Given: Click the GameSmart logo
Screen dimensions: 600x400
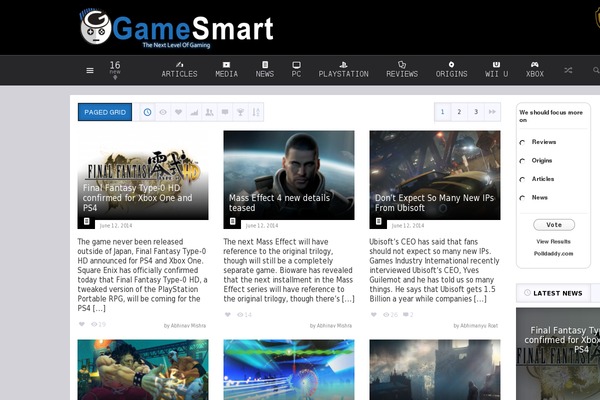Looking at the screenshot, I should pos(176,29).
